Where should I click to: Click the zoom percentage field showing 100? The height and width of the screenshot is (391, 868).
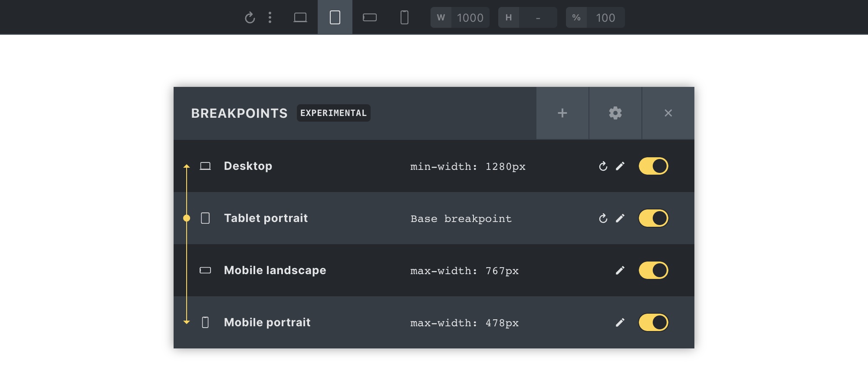[x=605, y=18]
